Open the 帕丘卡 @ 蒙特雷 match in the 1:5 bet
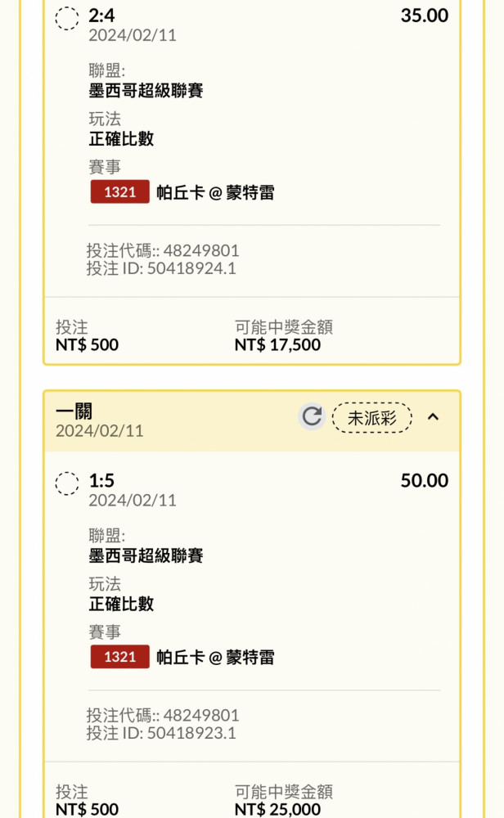The height and width of the screenshot is (818, 504). pyautogui.click(x=215, y=657)
